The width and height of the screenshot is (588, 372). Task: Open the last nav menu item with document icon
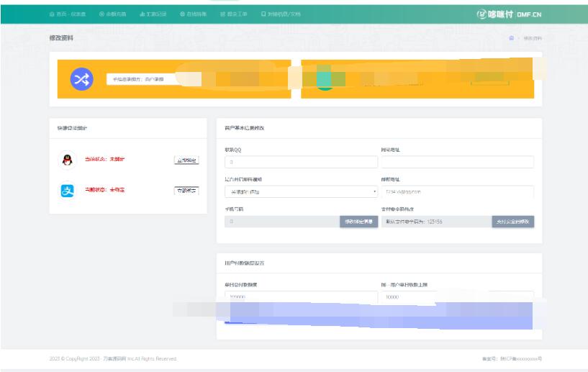pyautogui.click(x=281, y=14)
